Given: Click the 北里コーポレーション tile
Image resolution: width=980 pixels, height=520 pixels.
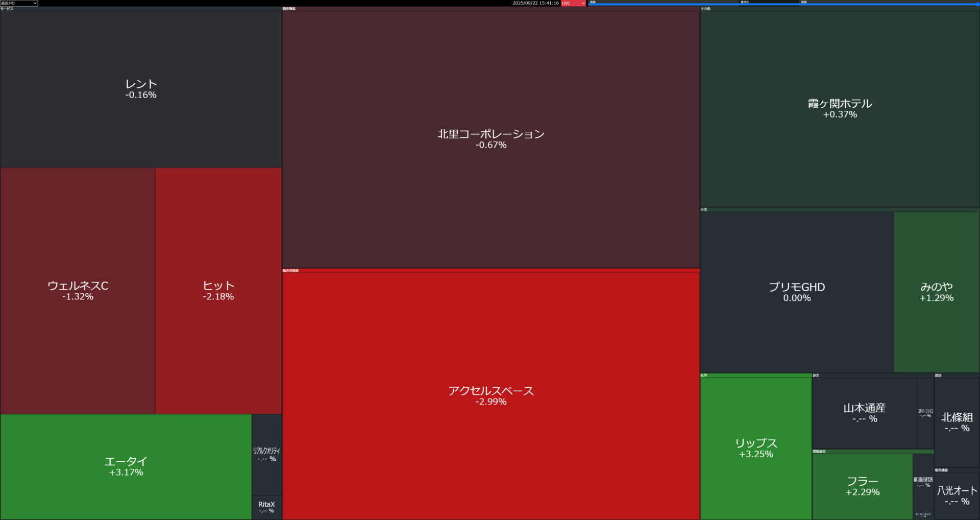Looking at the screenshot, I should click(x=491, y=139).
